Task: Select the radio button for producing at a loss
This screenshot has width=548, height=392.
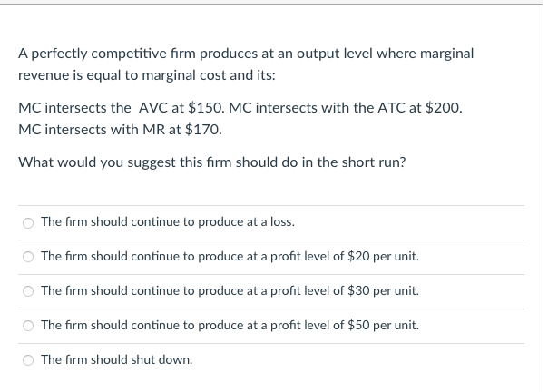Action: 28,223
